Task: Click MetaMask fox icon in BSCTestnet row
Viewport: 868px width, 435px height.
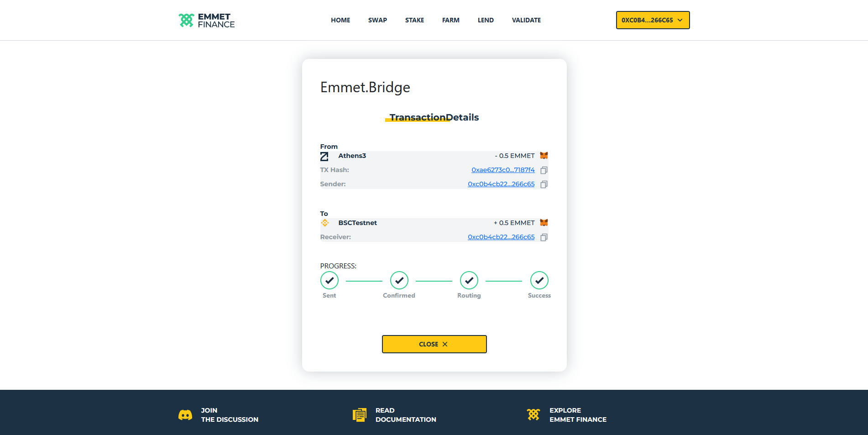Action: click(x=544, y=223)
